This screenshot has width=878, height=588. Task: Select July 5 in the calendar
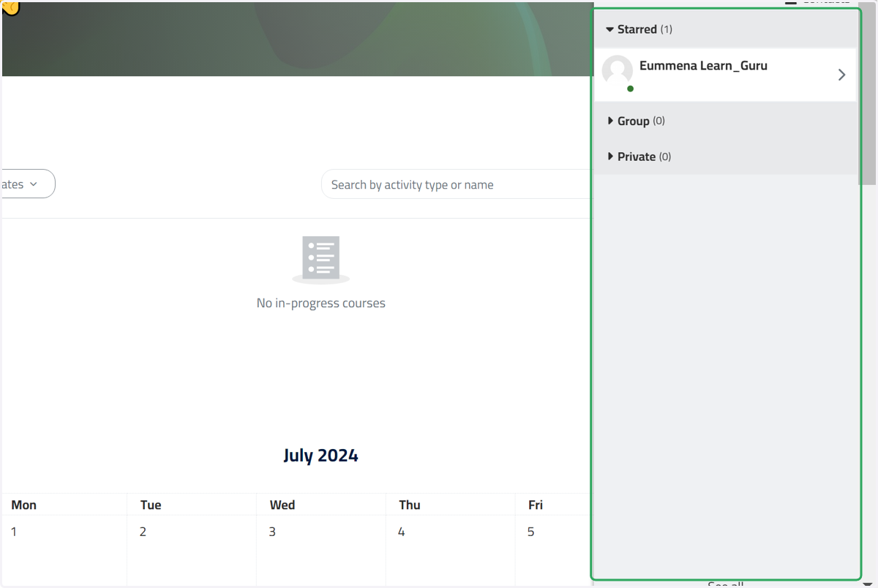[x=530, y=532]
